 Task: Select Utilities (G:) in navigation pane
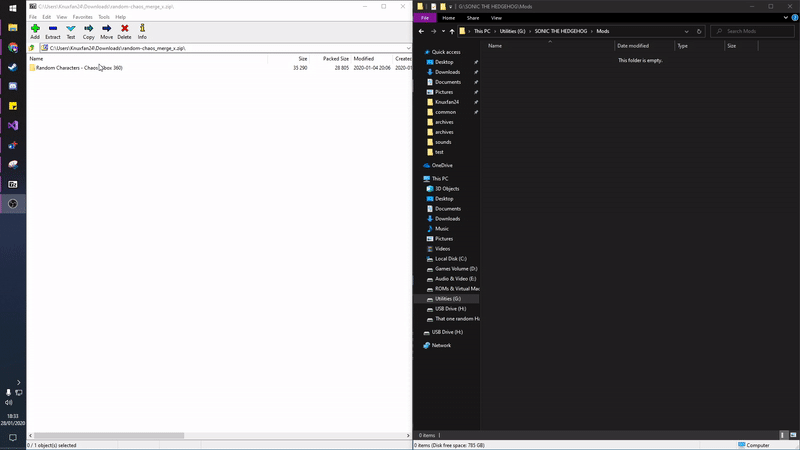pos(447,299)
